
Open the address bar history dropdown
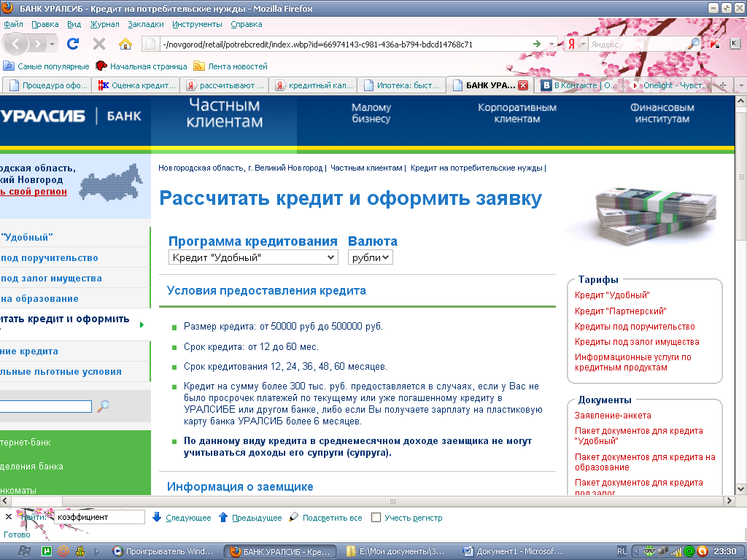(551, 44)
